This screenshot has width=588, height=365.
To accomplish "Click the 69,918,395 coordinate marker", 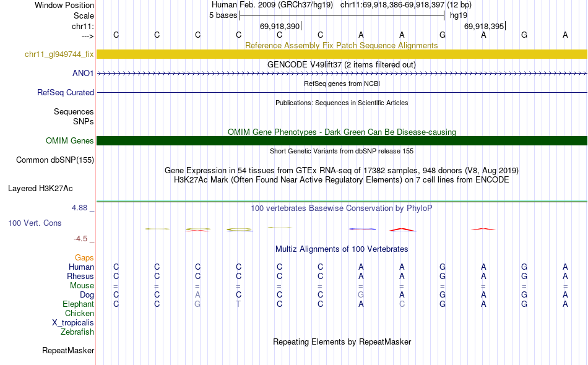I will coord(484,26).
